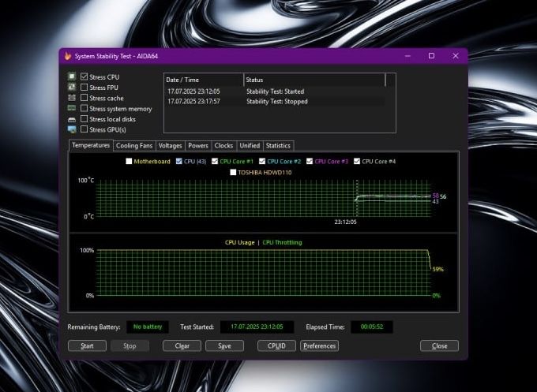The height and width of the screenshot is (392, 537).
Task: Minimize the System Stability Test window
Action: [407, 56]
